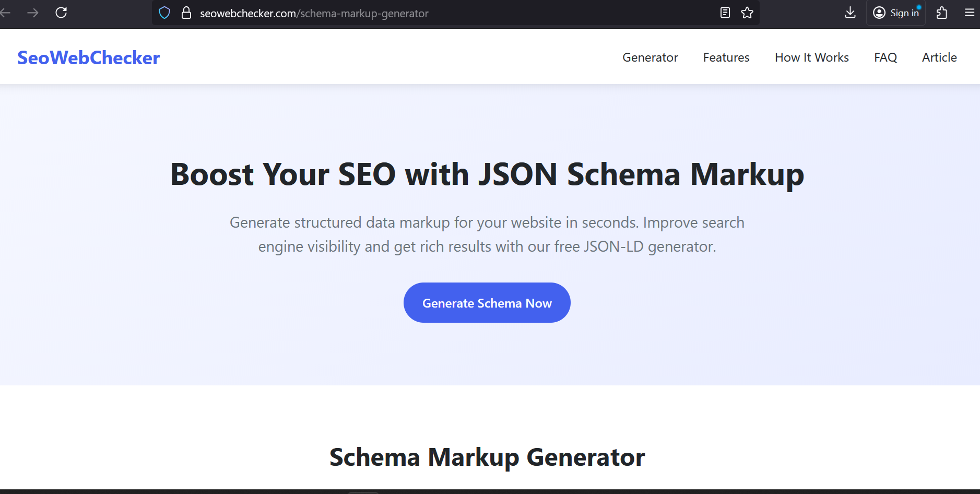Click the SeoWebChecker logo link

point(88,57)
